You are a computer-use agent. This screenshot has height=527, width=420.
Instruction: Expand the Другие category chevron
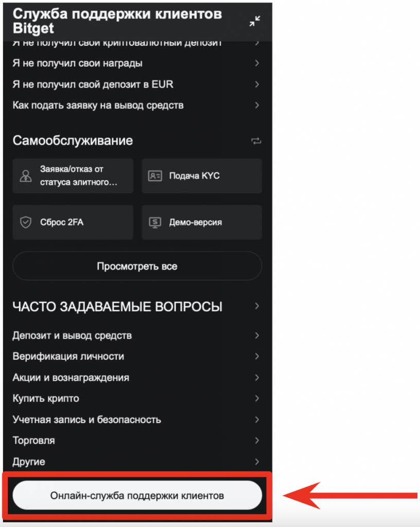click(257, 462)
